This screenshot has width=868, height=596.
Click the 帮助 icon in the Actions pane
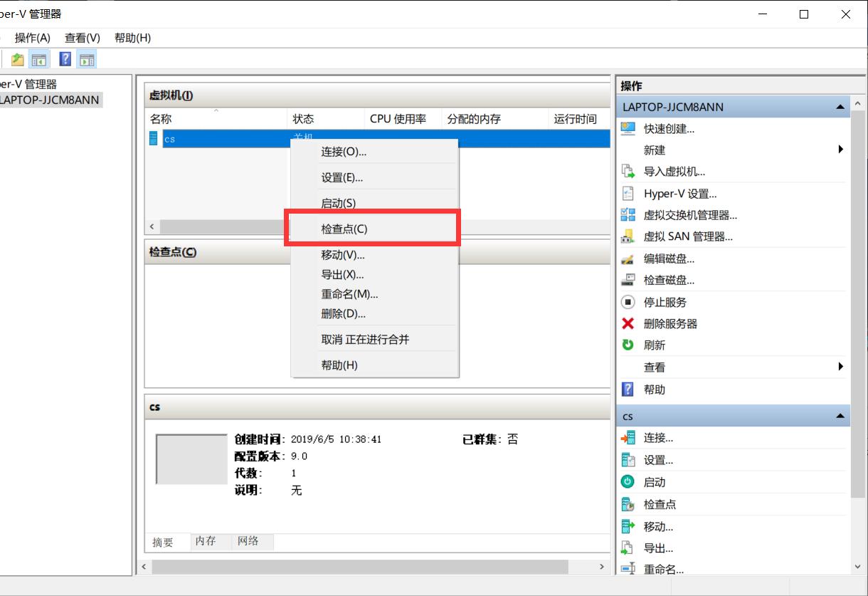point(628,390)
